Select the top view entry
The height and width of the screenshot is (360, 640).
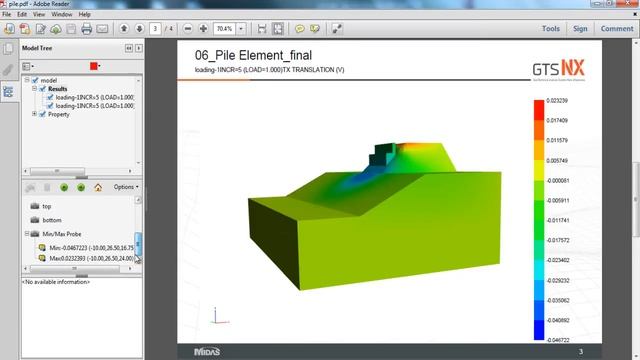click(x=47, y=207)
